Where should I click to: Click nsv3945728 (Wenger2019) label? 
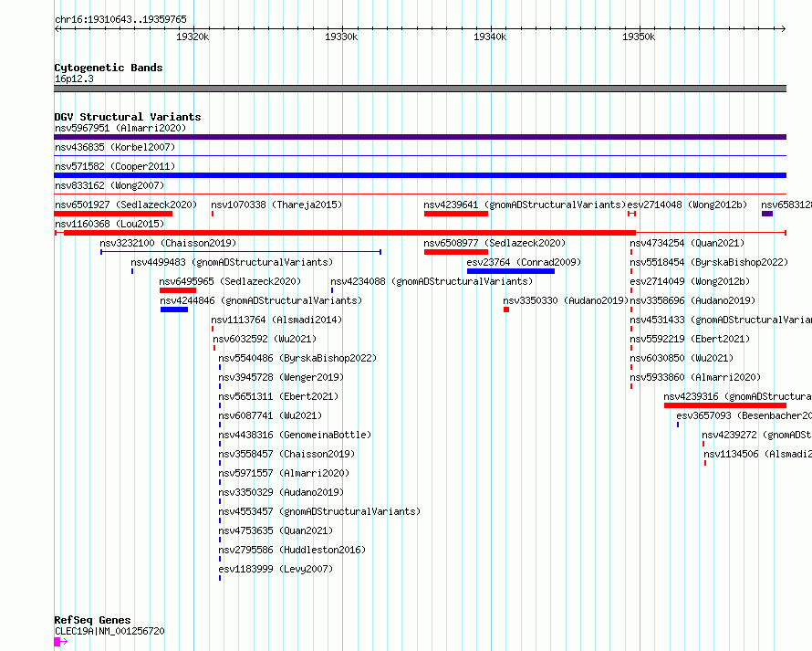click(281, 377)
